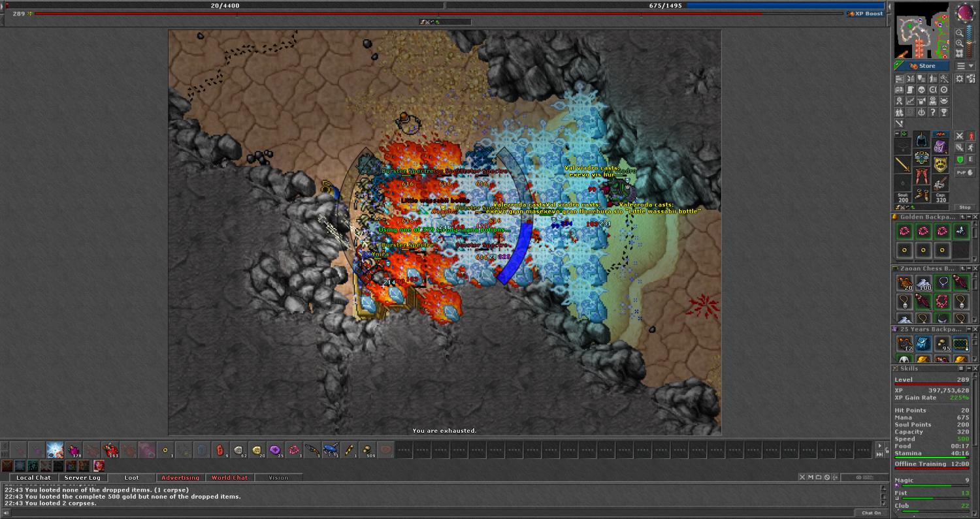Select the boots equipment slot
980x519 pixels.
[x=921, y=195]
